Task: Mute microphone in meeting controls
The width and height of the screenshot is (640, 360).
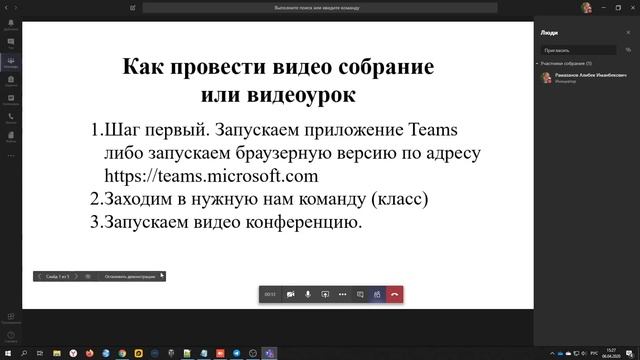Action: (308, 294)
